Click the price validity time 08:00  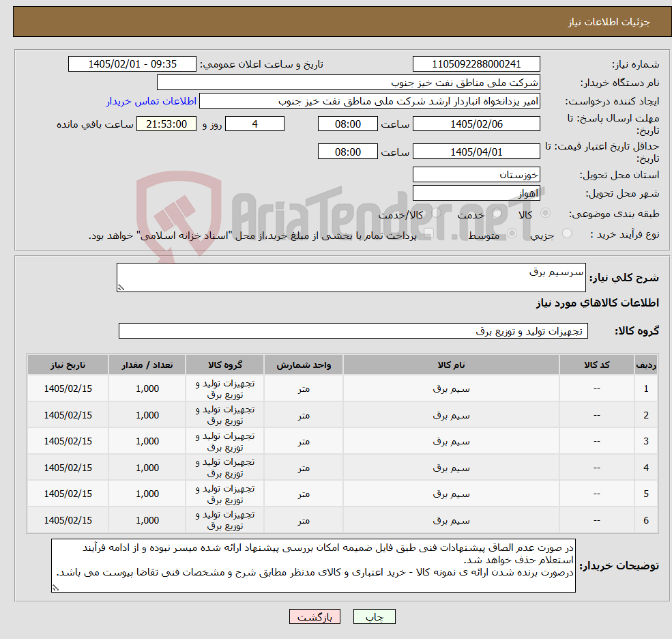(x=347, y=152)
